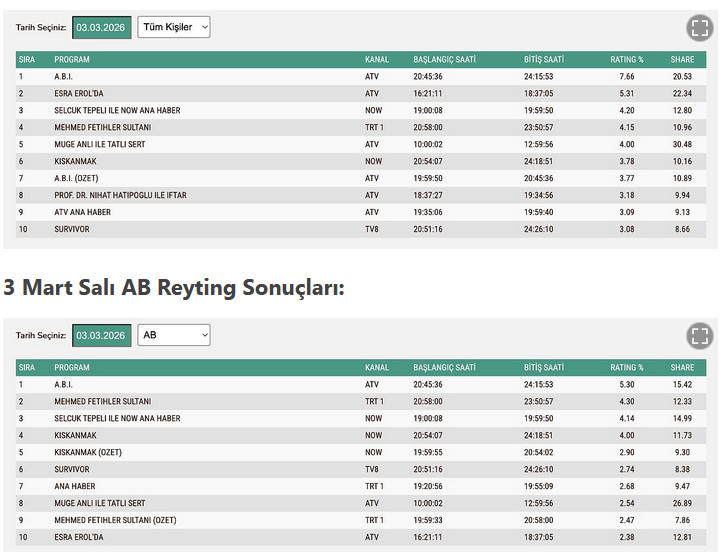The width and height of the screenshot is (727, 552).
Task: Click SELCUK TEPELI ILE NOW ANA HABER, top table
Action: point(117,111)
